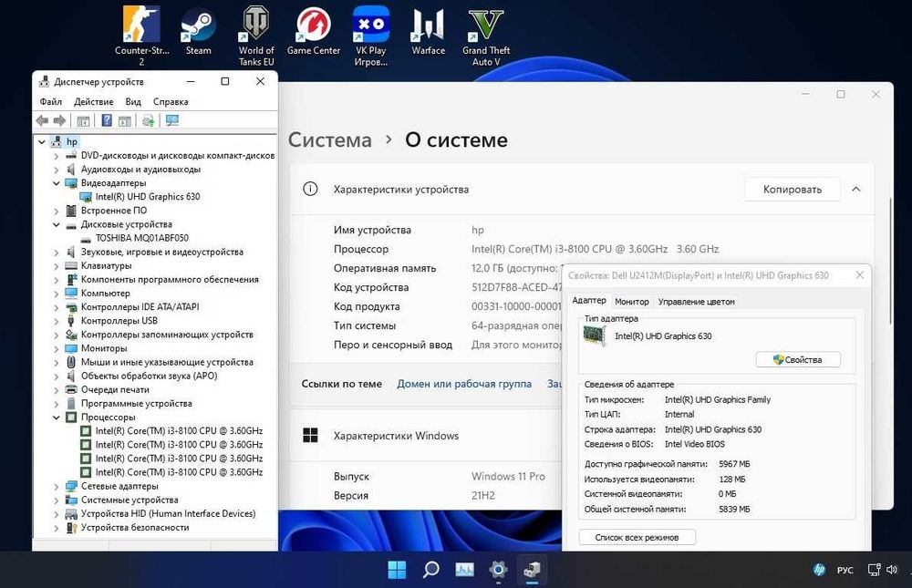Click the volume speaker icon in tray

pos(892,570)
